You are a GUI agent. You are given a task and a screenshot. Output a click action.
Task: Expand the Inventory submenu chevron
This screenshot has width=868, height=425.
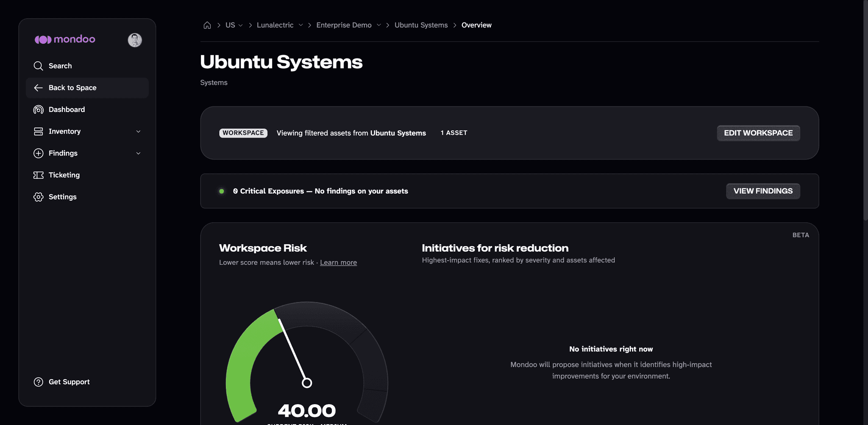(x=138, y=131)
